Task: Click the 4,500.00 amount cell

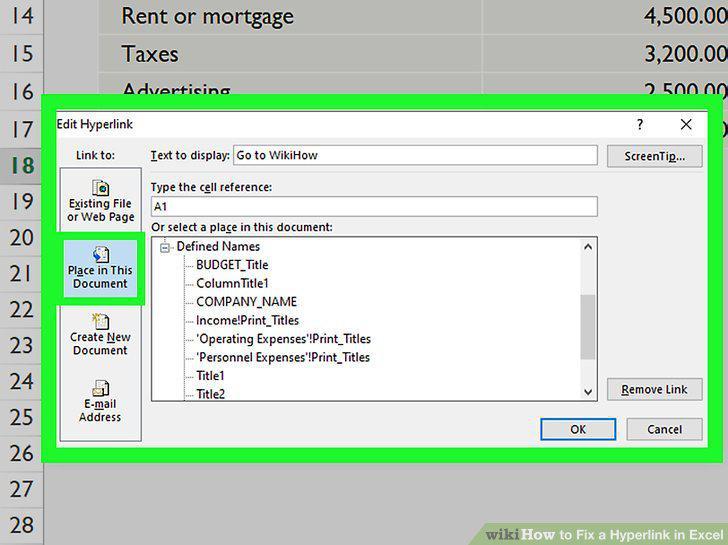Action: pos(605,16)
